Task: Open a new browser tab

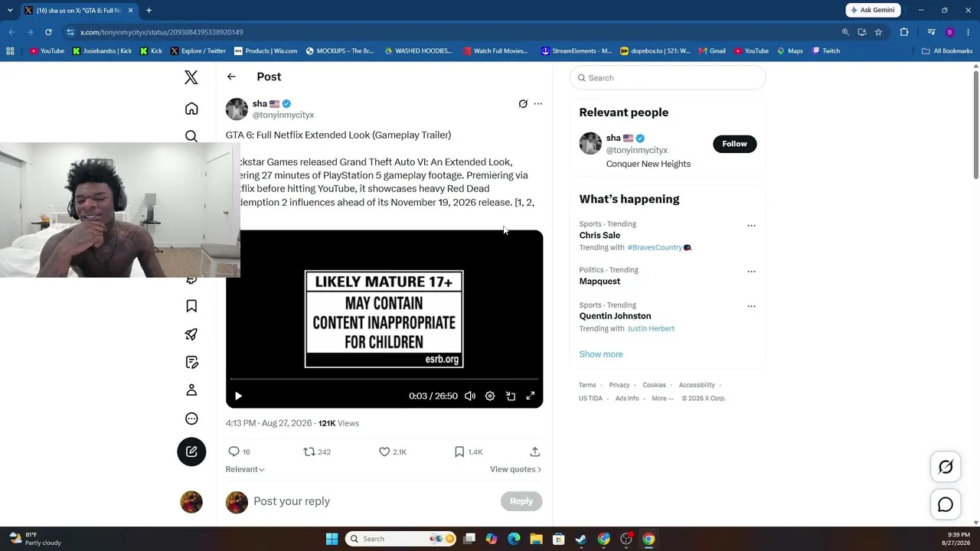Action: (149, 10)
